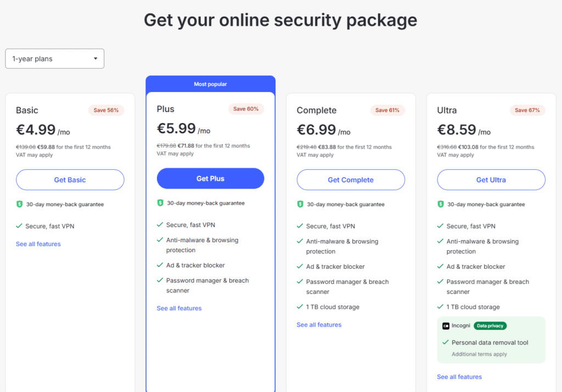Click the money-back shield icon in Plus
This screenshot has height=392, width=562.
[160, 203]
